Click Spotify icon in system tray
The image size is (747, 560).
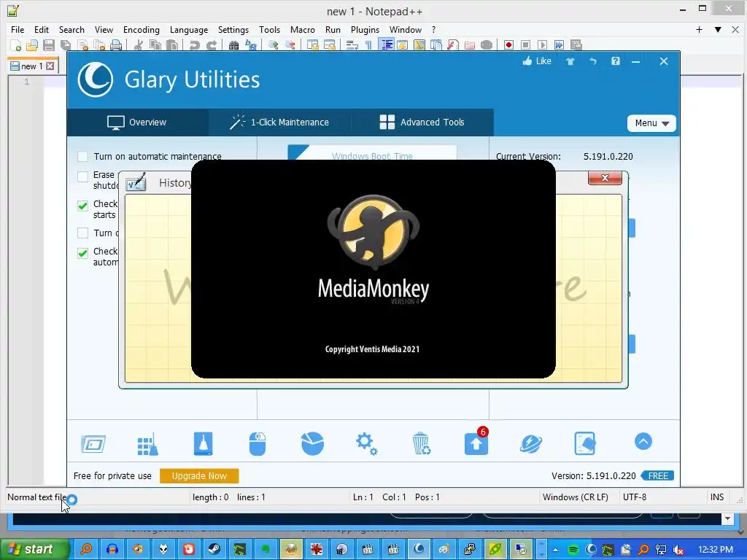573,550
